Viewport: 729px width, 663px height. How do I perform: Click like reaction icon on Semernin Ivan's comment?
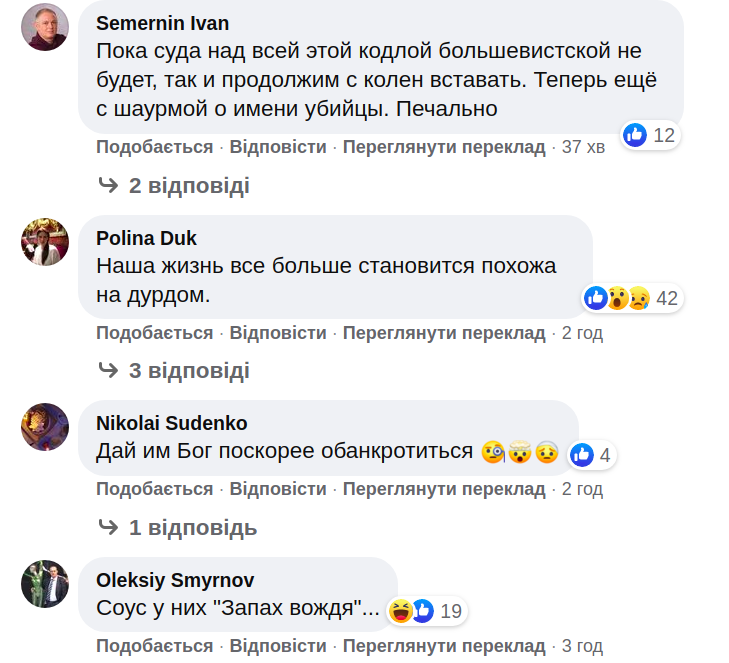click(635, 135)
